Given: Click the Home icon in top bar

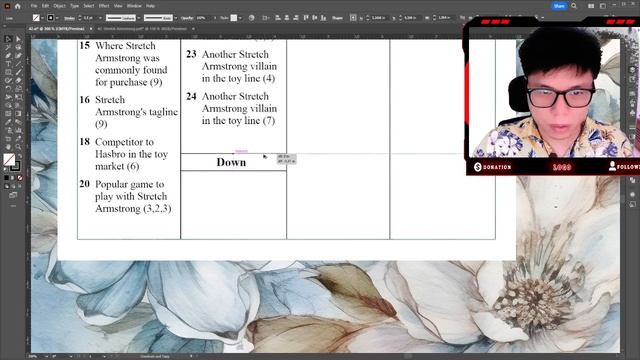Looking at the screenshot, I should pos(18,6).
